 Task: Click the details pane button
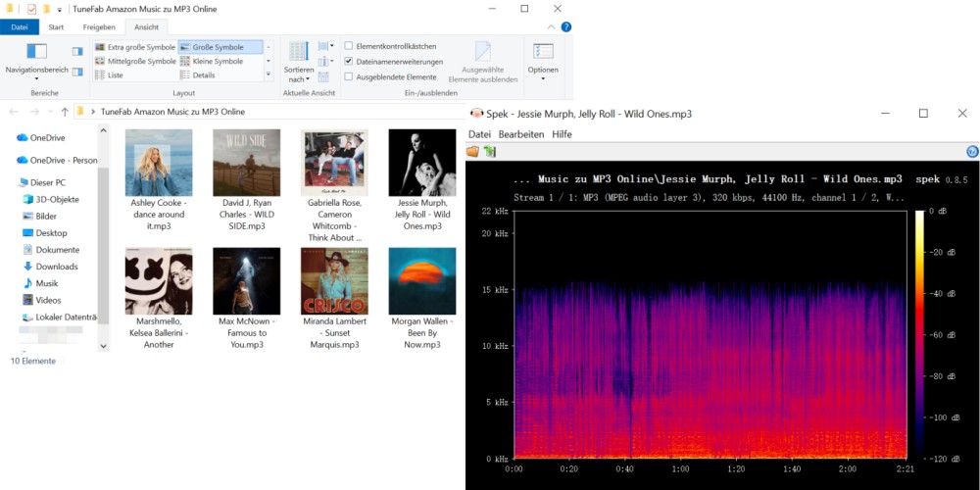77,72
